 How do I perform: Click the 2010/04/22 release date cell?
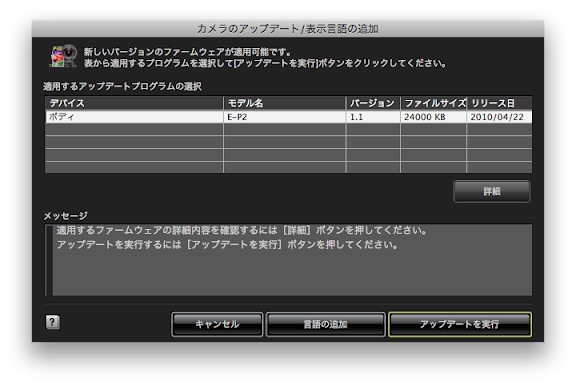(x=499, y=117)
